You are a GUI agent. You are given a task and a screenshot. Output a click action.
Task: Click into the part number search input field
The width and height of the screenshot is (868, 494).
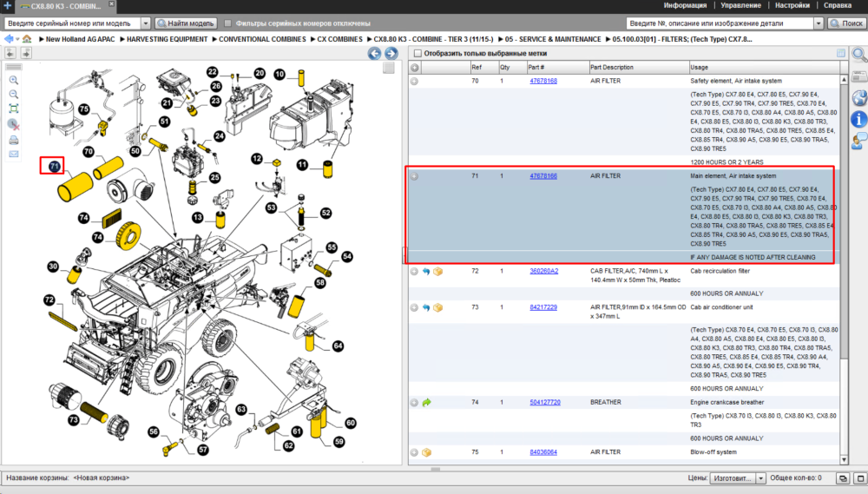point(720,23)
